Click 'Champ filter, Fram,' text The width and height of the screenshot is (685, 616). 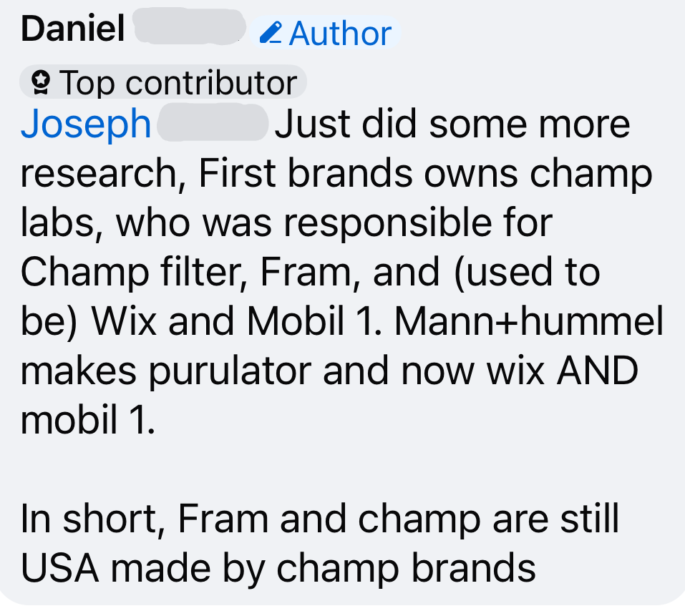[190, 273]
